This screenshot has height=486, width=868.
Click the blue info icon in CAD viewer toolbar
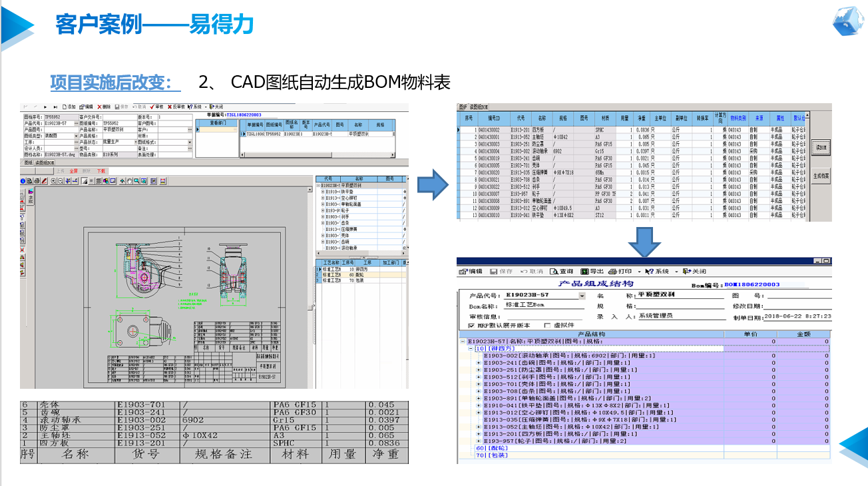point(23,181)
